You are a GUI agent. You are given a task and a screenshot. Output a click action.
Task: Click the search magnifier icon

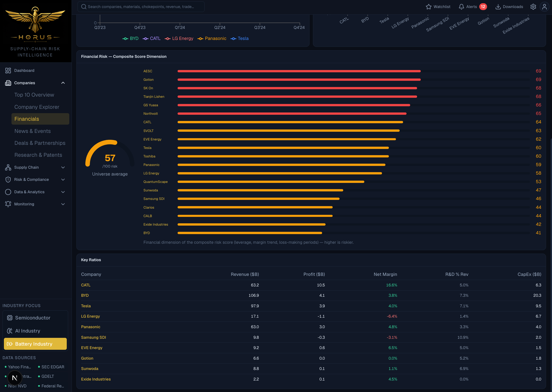pos(84,7)
